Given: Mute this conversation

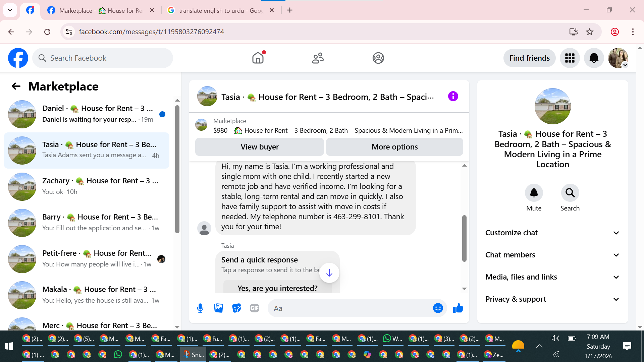Looking at the screenshot, I should (x=534, y=193).
